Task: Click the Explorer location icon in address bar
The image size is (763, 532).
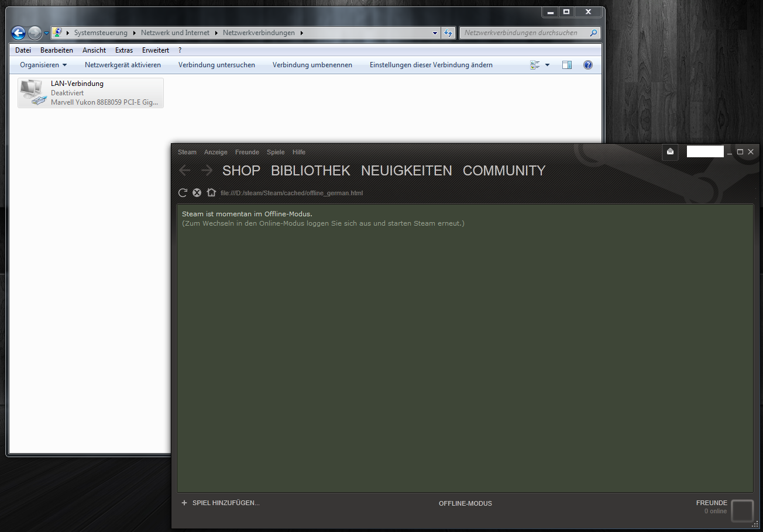Action: click(57, 33)
